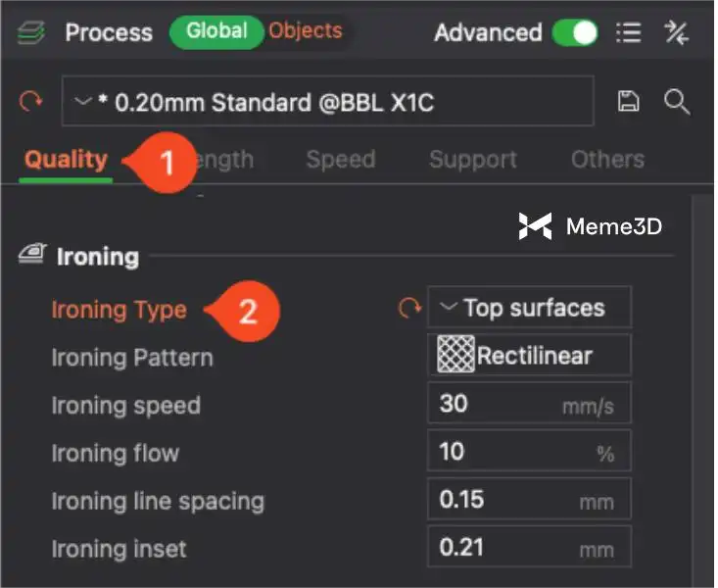Click the rectilinear pattern icon
This screenshot has height=588, width=718.
pos(455,355)
